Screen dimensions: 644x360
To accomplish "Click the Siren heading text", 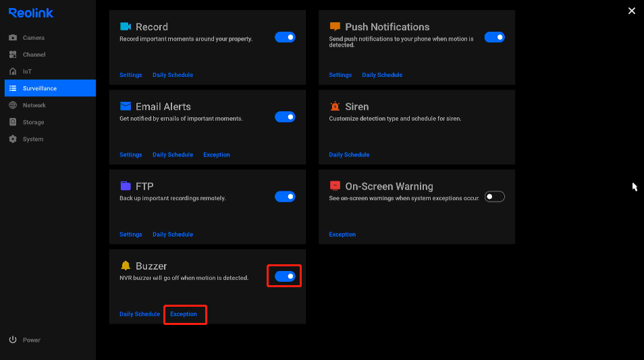I will pyautogui.click(x=357, y=107).
